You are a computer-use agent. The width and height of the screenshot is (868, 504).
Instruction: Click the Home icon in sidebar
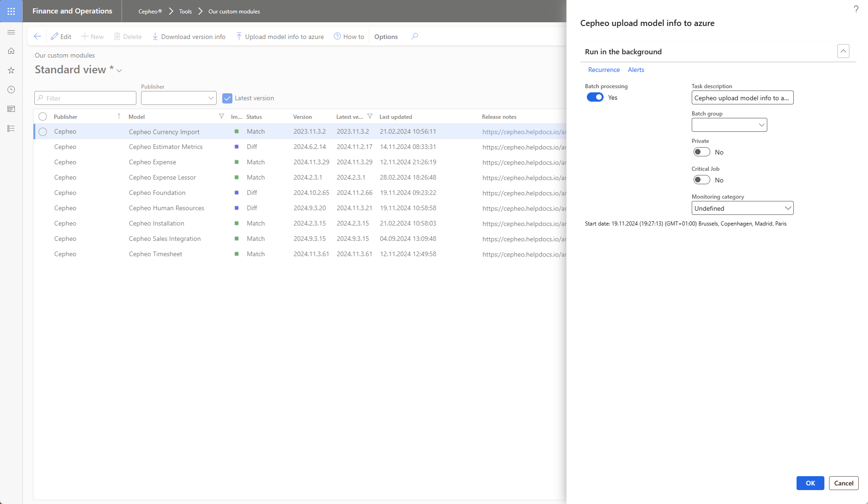[x=11, y=51]
